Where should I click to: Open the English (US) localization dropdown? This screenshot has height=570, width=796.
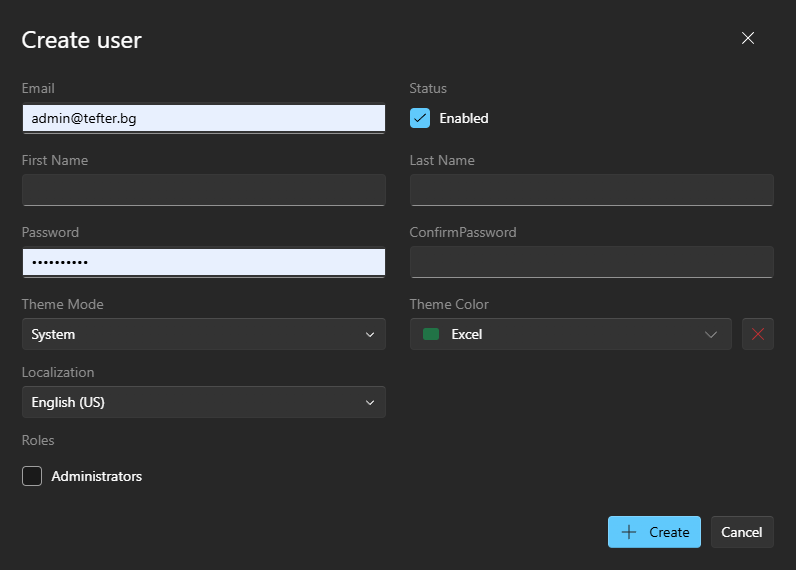[x=204, y=402]
